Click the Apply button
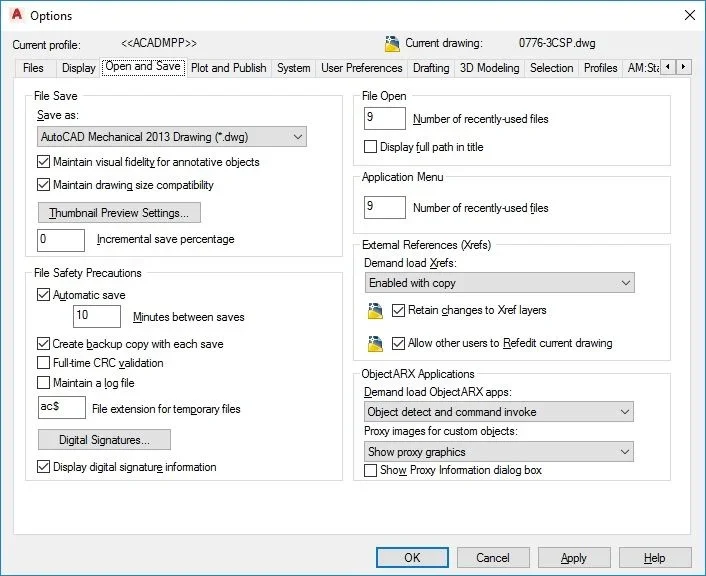The width and height of the screenshot is (706, 576). pos(574,558)
